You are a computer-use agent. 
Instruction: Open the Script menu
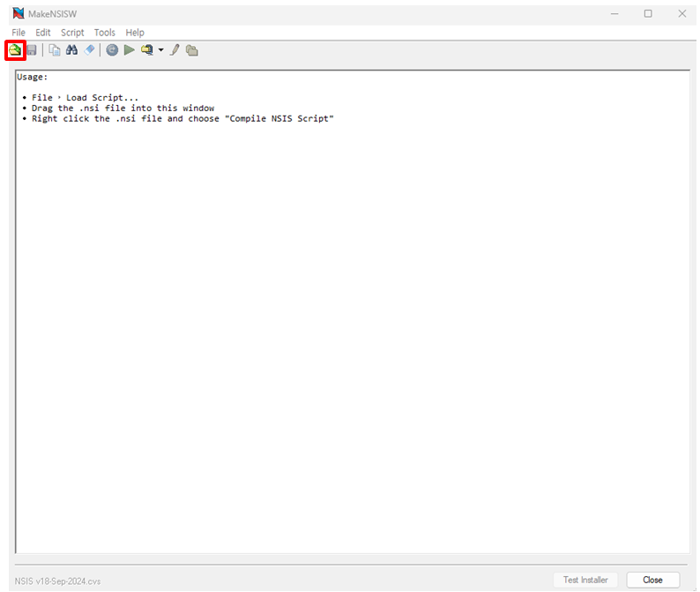coord(72,33)
